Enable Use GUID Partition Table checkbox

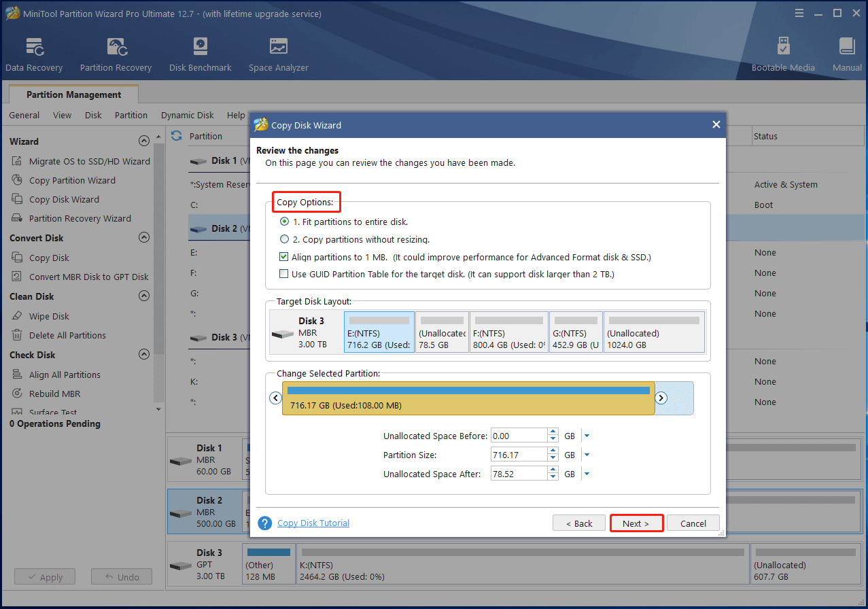coord(284,275)
